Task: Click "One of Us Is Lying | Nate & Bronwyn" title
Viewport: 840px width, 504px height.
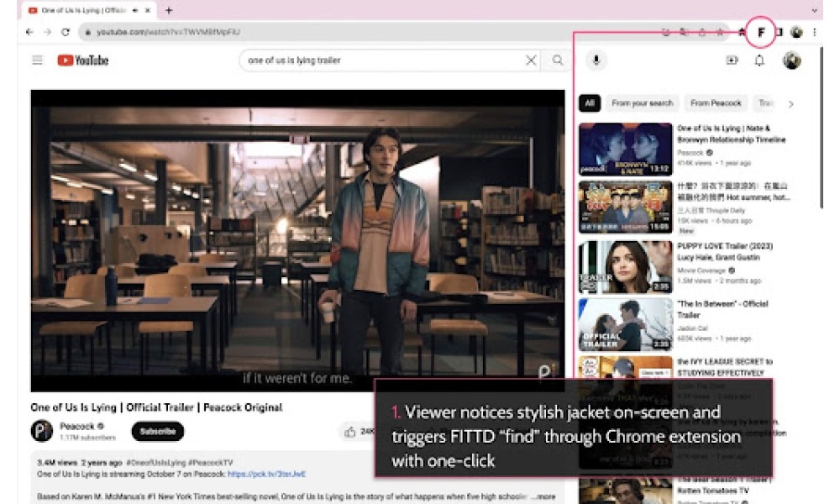Action: pyautogui.click(x=732, y=134)
